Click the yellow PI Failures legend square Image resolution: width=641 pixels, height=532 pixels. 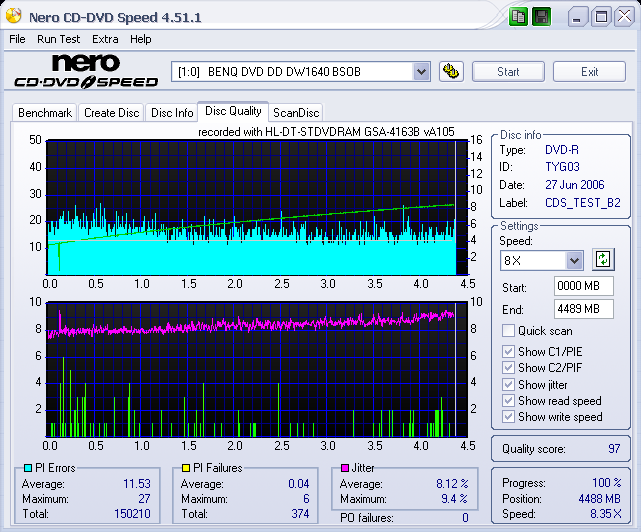tap(184, 468)
